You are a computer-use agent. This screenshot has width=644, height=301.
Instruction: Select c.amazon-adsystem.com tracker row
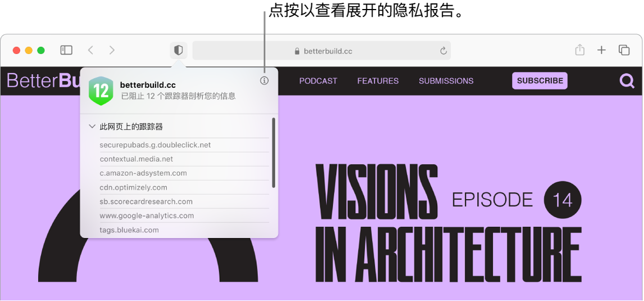pyautogui.click(x=184, y=173)
